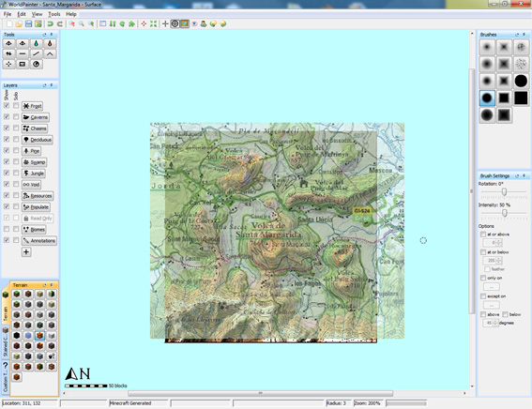Toggle the grid plus icon in toolbar
The width and height of the screenshot is (532, 409).
point(165,23)
